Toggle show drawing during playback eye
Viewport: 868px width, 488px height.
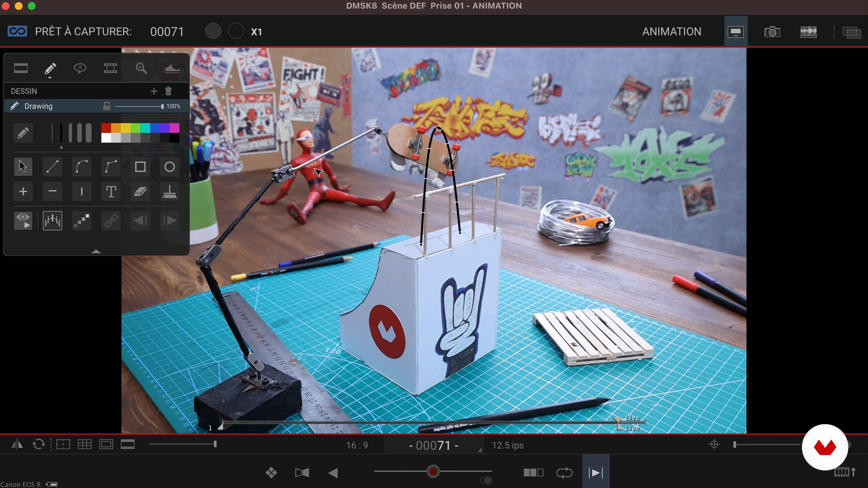pos(23,221)
